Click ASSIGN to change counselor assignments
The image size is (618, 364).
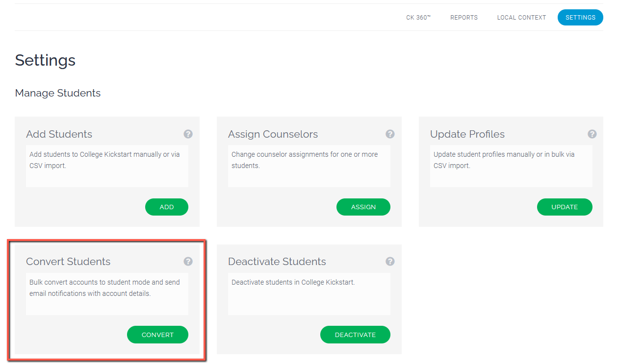[x=363, y=207]
